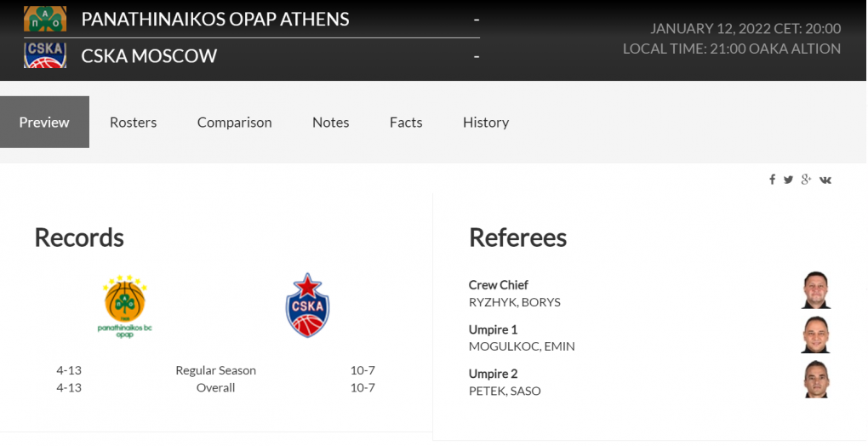
Task: Open Panathinaikos OPAP Athens team link
Action: coord(214,19)
